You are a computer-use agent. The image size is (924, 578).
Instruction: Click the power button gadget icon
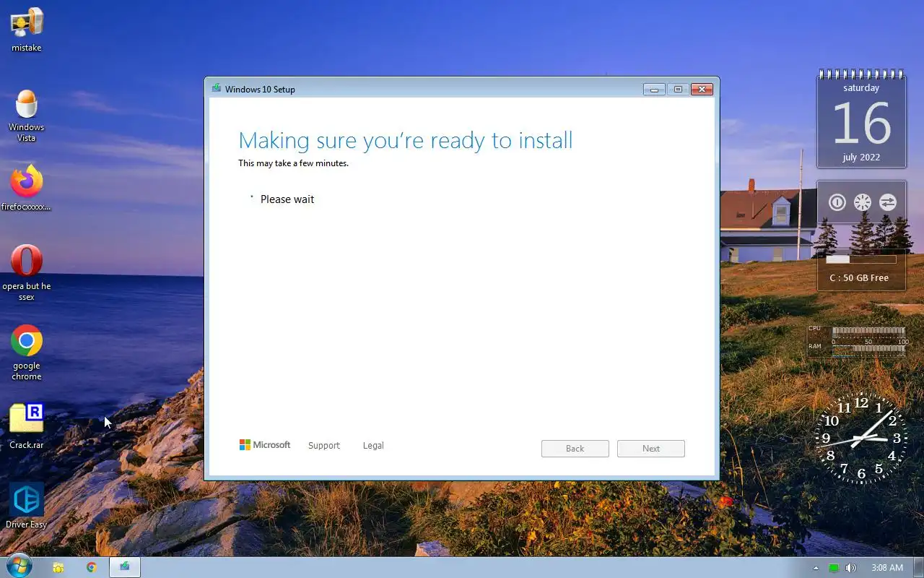(x=837, y=202)
